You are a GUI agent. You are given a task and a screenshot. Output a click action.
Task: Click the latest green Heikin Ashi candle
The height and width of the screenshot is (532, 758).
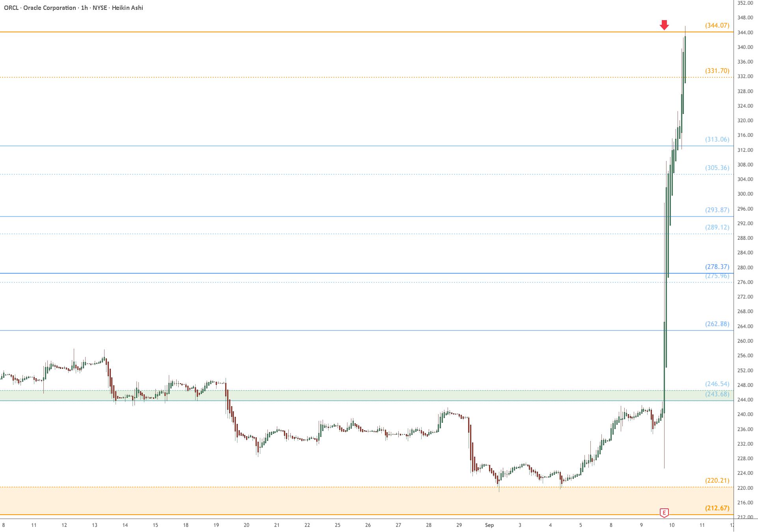pos(685,60)
